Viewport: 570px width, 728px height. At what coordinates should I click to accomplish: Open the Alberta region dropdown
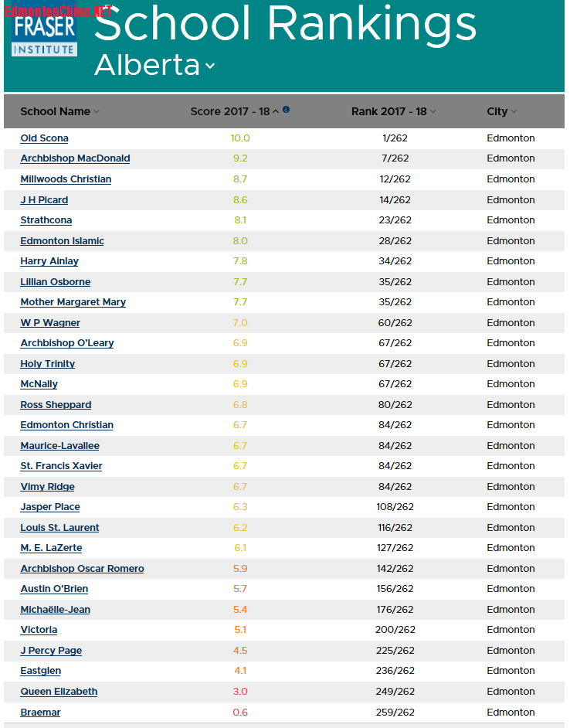209,67
